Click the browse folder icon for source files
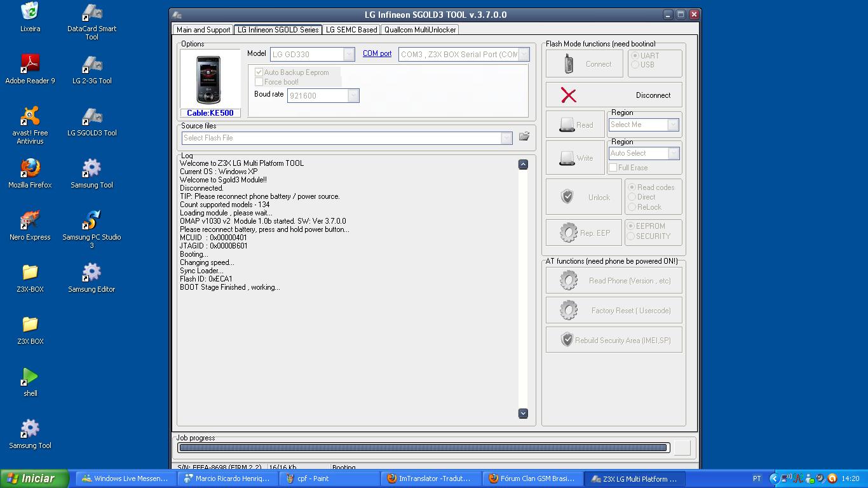Image resolution: width=868 pixels, height=488 pixels. click(524, 137)
